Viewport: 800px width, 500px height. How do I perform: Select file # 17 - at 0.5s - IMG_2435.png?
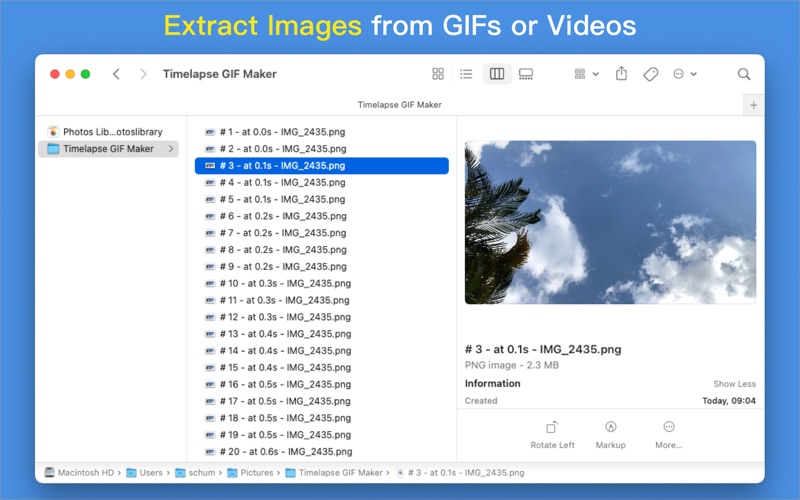pyautogui.click(x=321, y=401)
